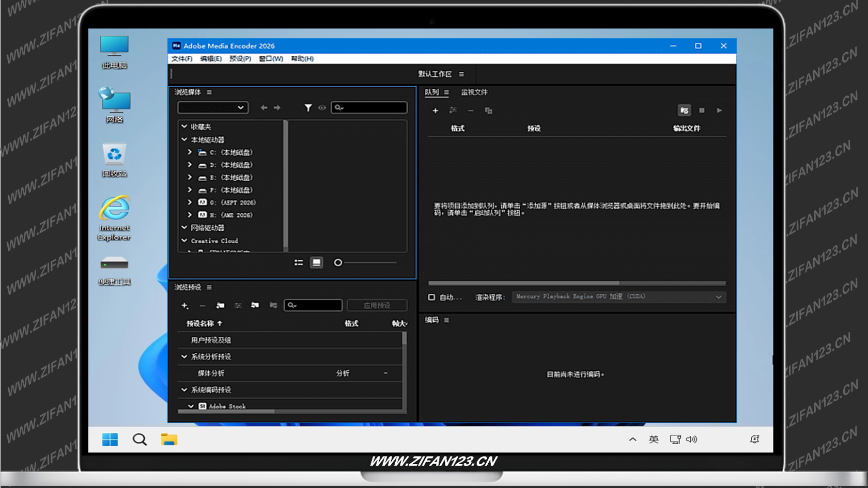Open the 文件(F) menu
The image size is (868, 488).
tap(182, 58)
